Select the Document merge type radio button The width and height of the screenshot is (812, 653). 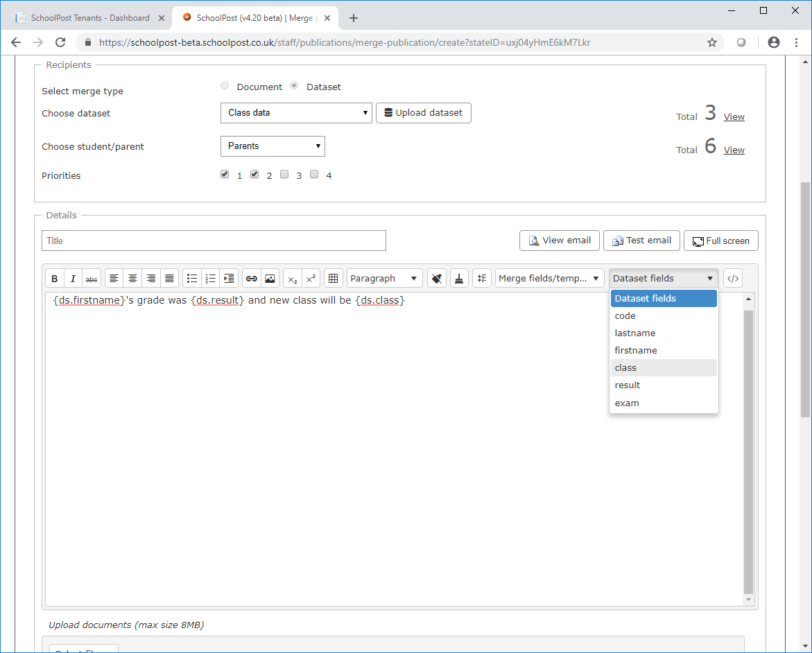(x=225, y=85)
